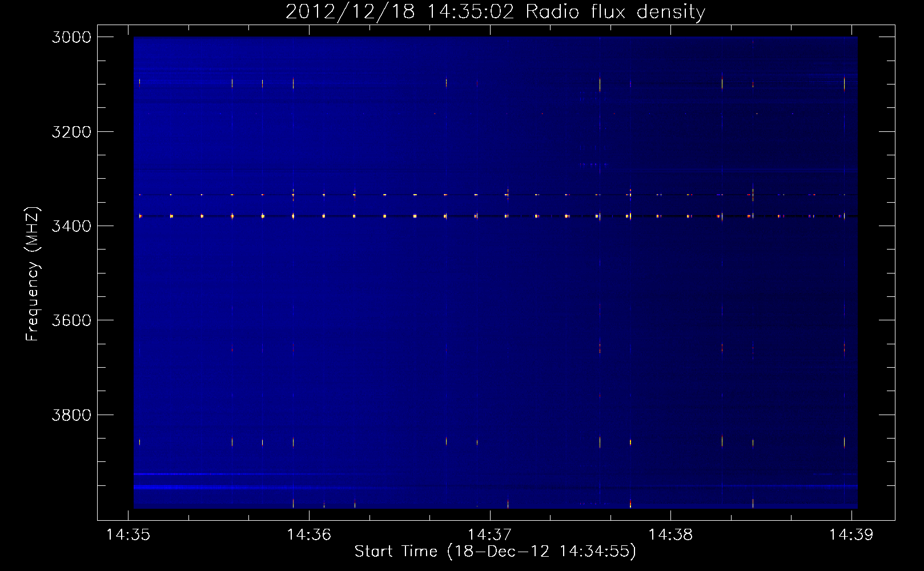This screenshot has height=571, width=924.
Task: Click the 14:37 time axis label
Action: pos(490,535)
